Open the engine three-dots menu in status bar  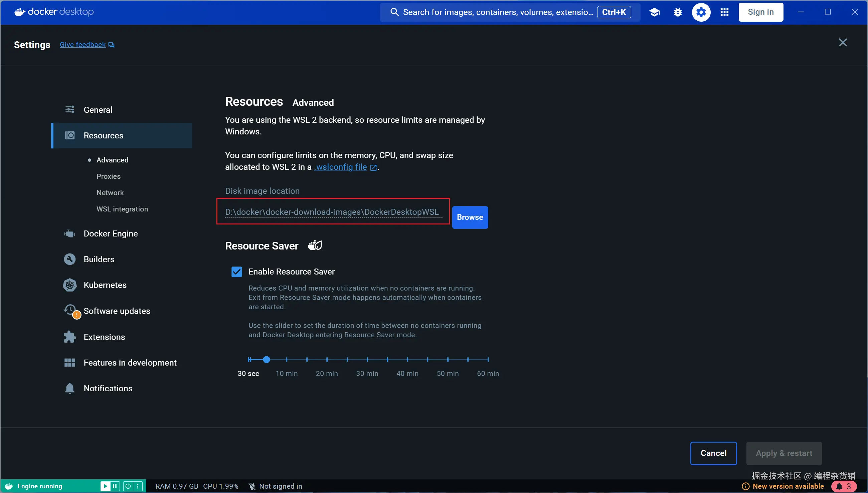(x=138, y=486)
